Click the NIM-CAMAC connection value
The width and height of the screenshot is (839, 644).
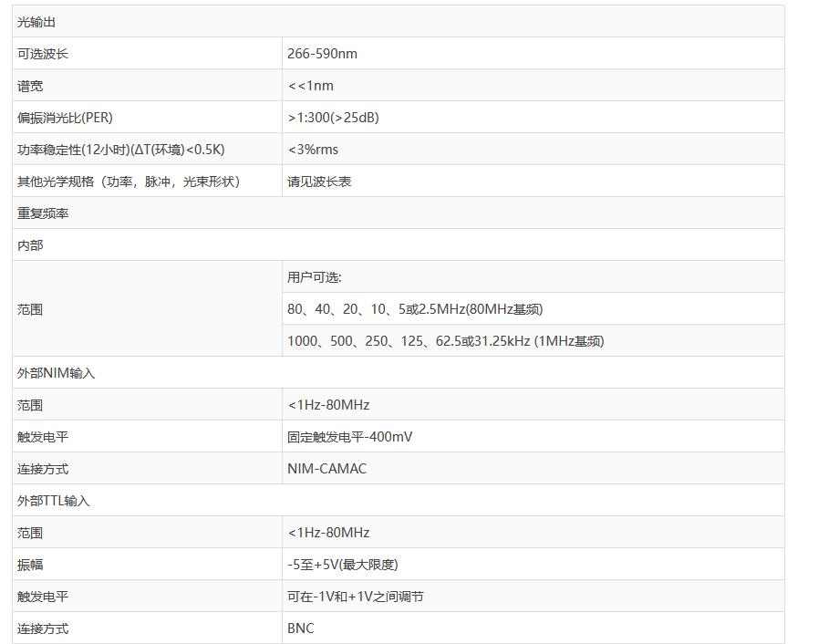point(326,469)
